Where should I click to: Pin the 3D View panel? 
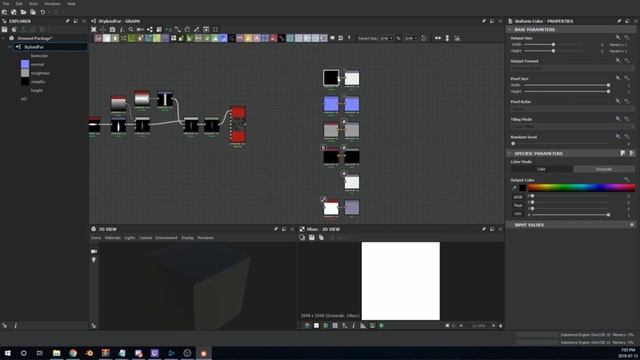[x=276, y=229]
